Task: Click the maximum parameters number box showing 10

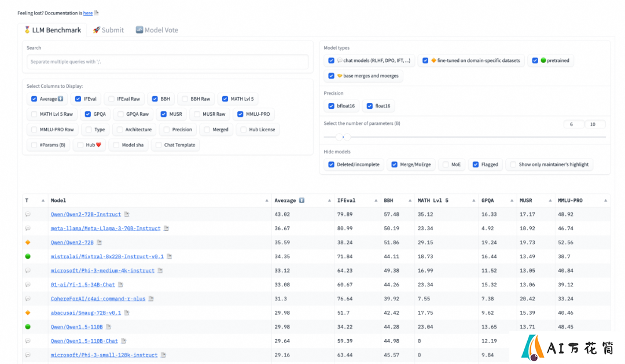Action: pos(595,124)
